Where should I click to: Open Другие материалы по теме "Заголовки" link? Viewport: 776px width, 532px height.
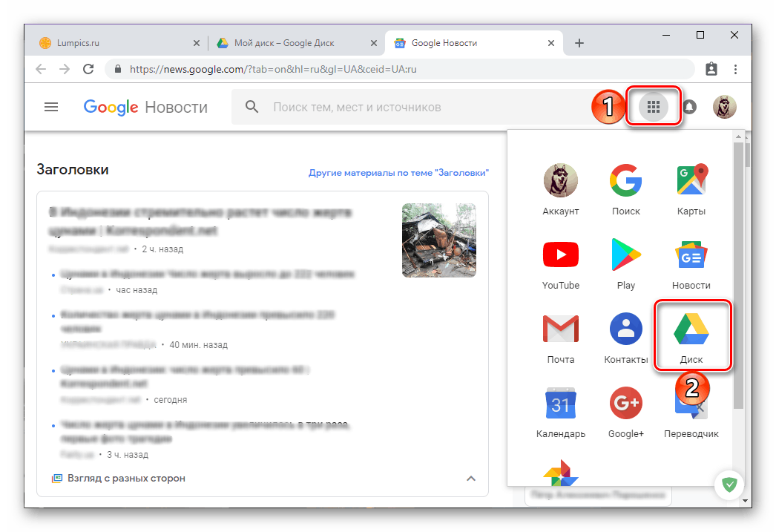[x=398, y=173]
